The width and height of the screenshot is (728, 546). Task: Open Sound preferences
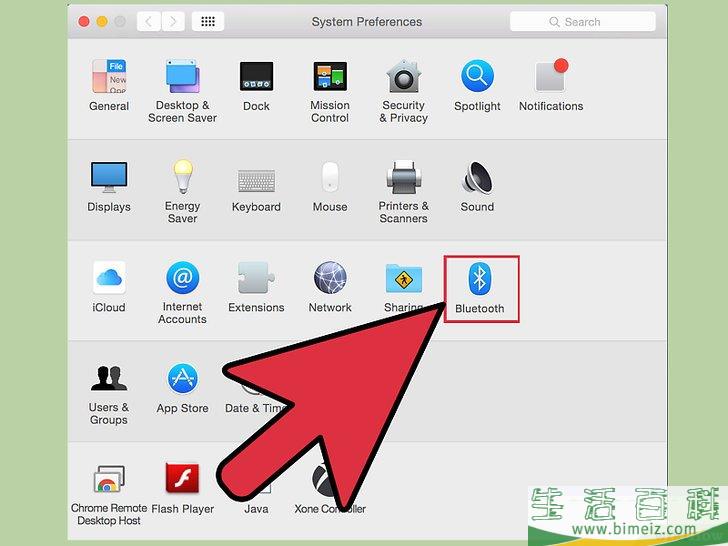click(x=477, y=187)
